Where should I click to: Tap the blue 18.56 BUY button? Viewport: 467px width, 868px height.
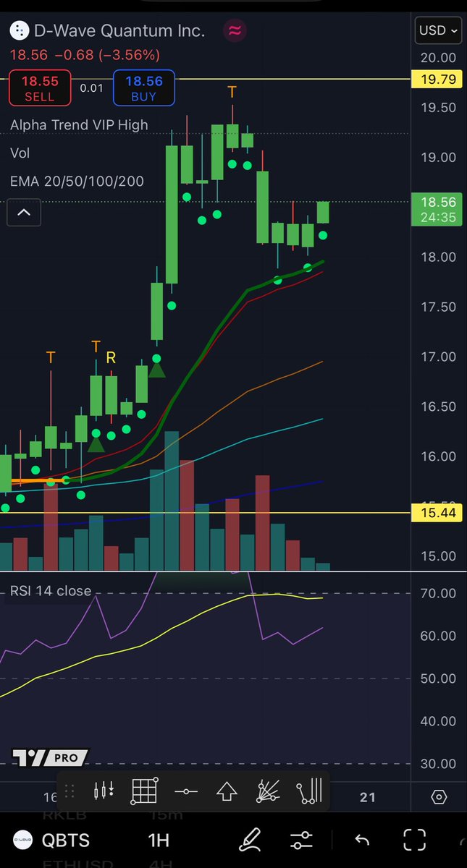coord(143,87)
